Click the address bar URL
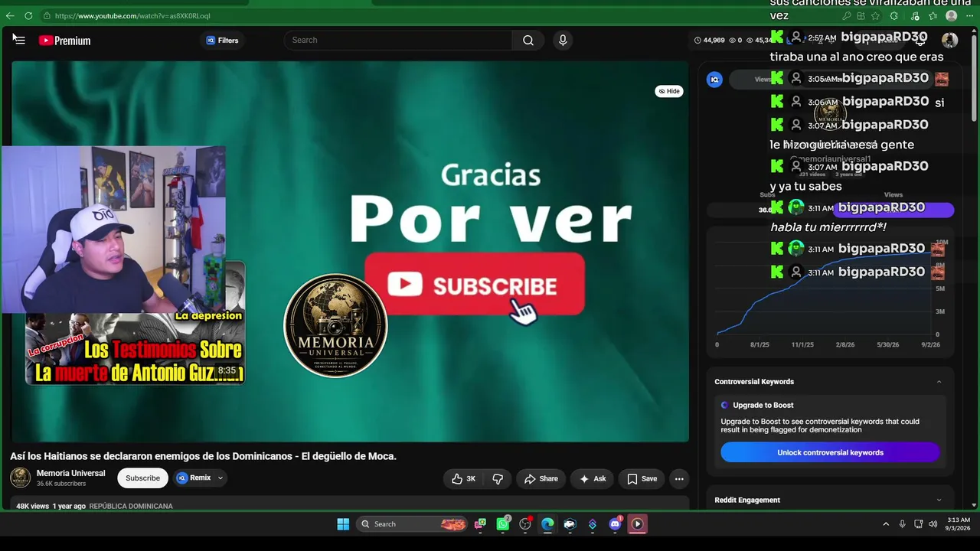980x551 pixels. click(x=132, y=16)
